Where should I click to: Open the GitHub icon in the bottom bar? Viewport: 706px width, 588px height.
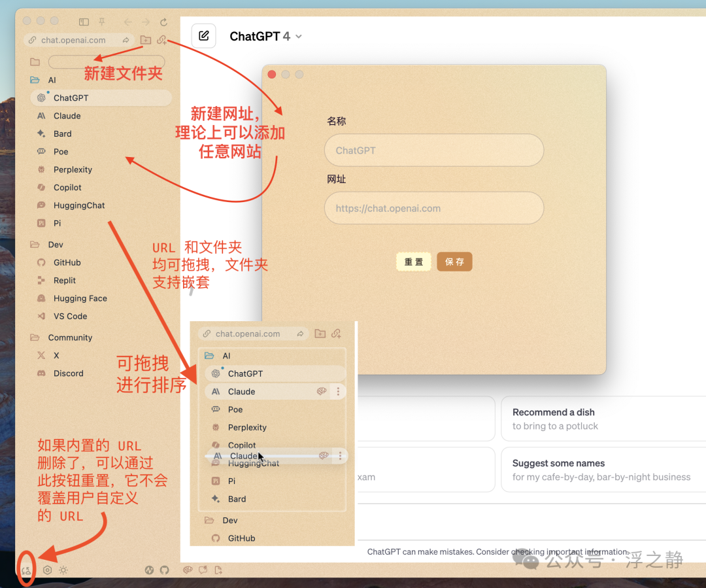(164, 570)
